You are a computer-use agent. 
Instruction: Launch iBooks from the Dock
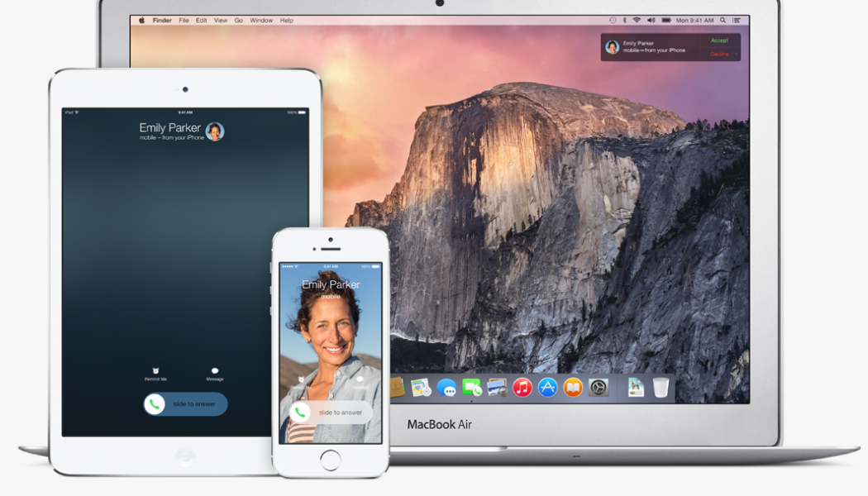click(572, 387)
